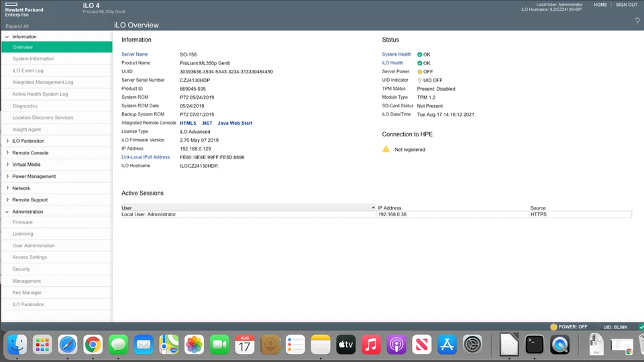
Task: Open Terminal from the Dock
Action: click(534, 345)
